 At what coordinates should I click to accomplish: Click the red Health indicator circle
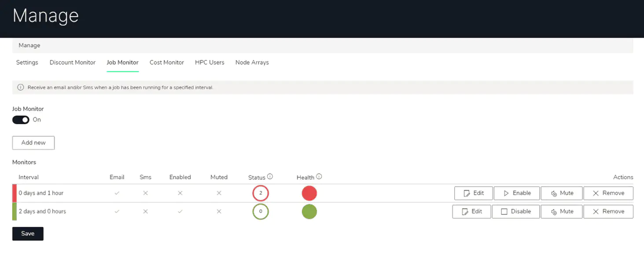(x=309, y=193)
